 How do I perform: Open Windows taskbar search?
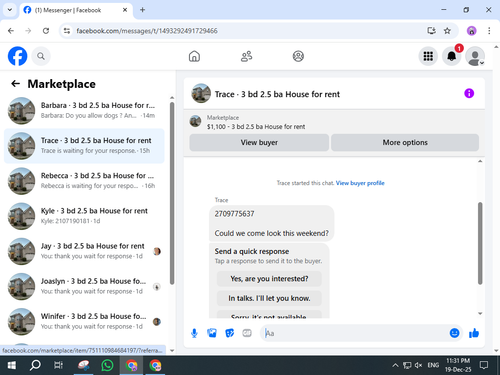pos(35,365)
